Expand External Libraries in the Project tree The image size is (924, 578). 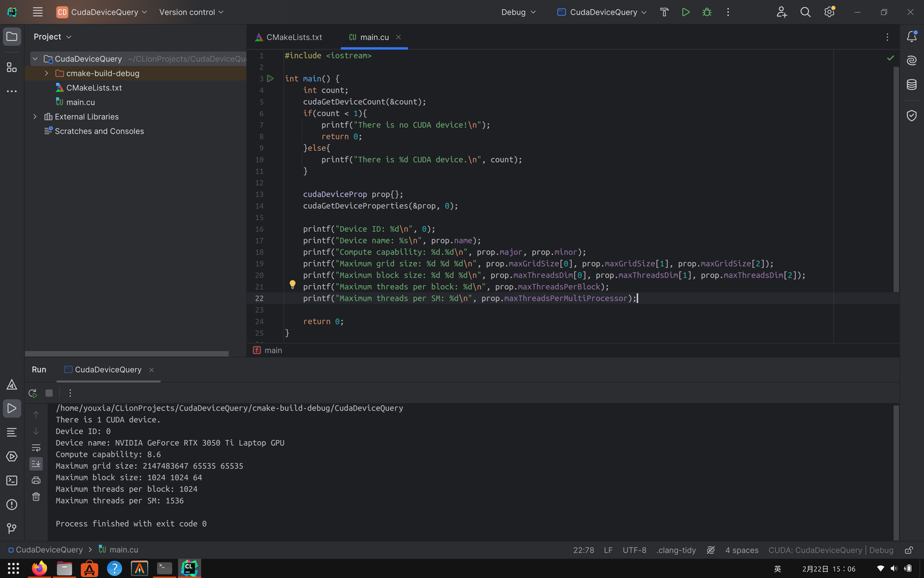[x=34, y=116]
